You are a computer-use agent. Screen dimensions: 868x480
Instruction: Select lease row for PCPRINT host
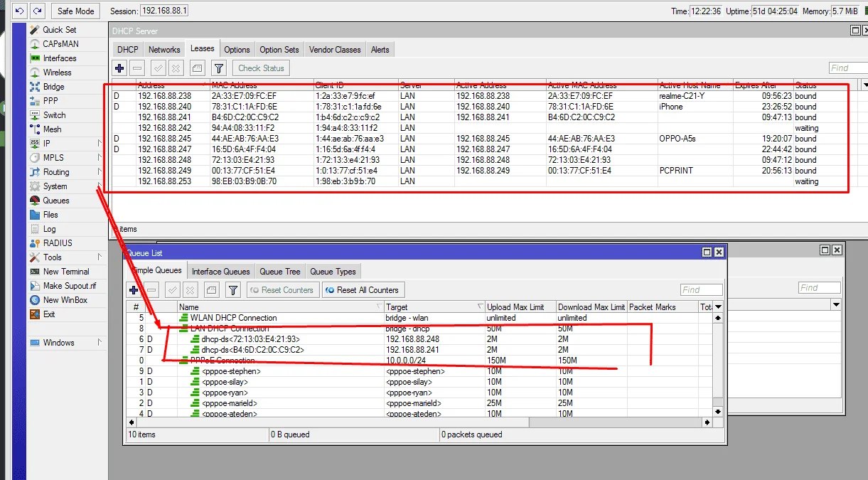[x=485, y=171]
